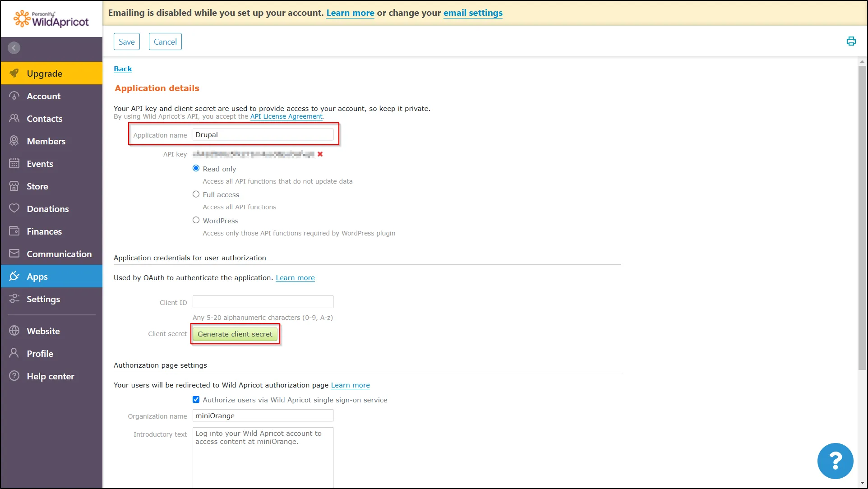Click the Finances wallet icon

[14, 231]
